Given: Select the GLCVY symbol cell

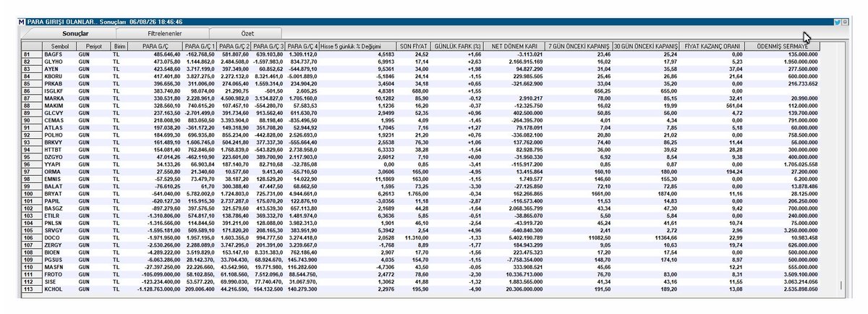Looking at the screenshot, I should click(59, 113).
